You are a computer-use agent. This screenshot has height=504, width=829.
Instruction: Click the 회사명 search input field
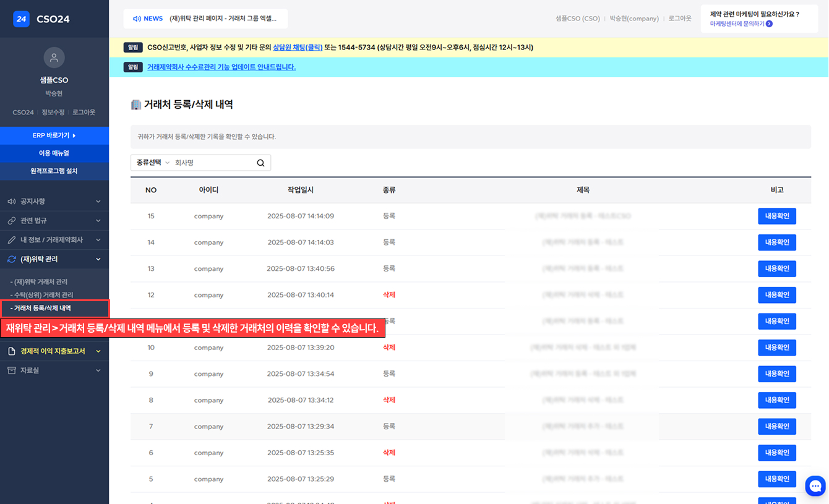click(212, 163)
